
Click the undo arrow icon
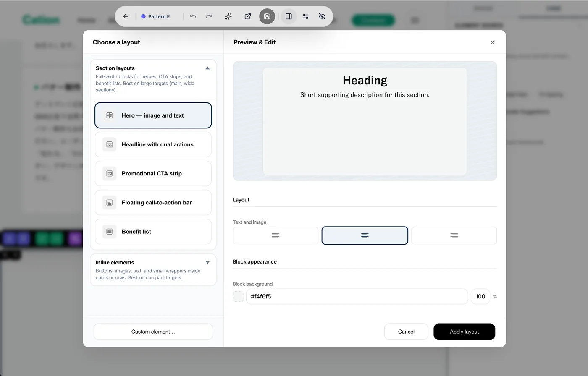pos(193,16)
